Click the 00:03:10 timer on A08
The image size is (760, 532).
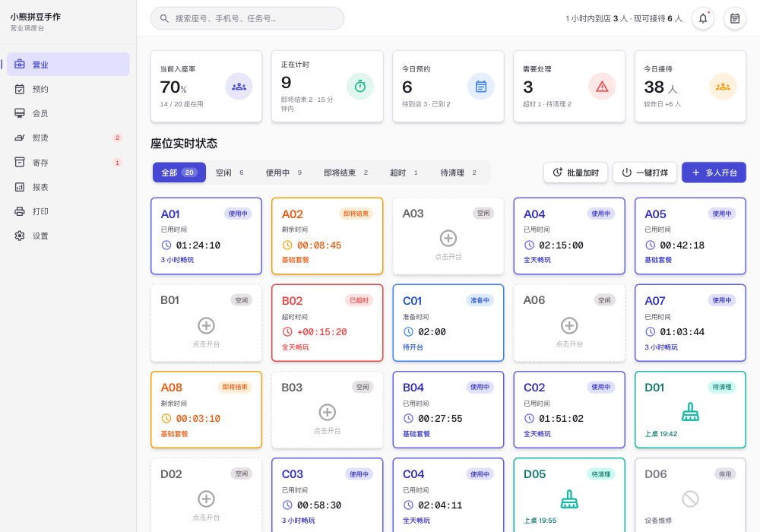[198, 419]
